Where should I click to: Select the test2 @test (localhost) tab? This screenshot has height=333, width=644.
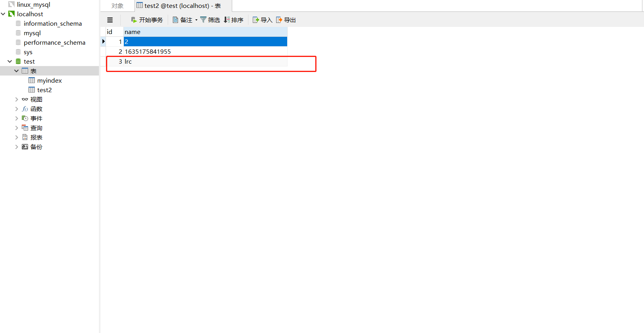tap(183, 6)
